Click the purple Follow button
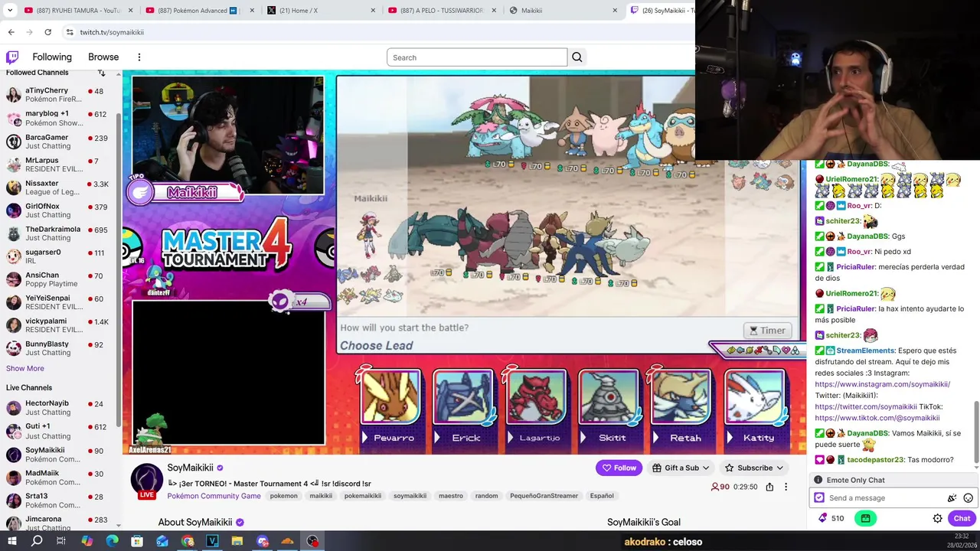The image size is (980, 551). (x=619, y=468)
